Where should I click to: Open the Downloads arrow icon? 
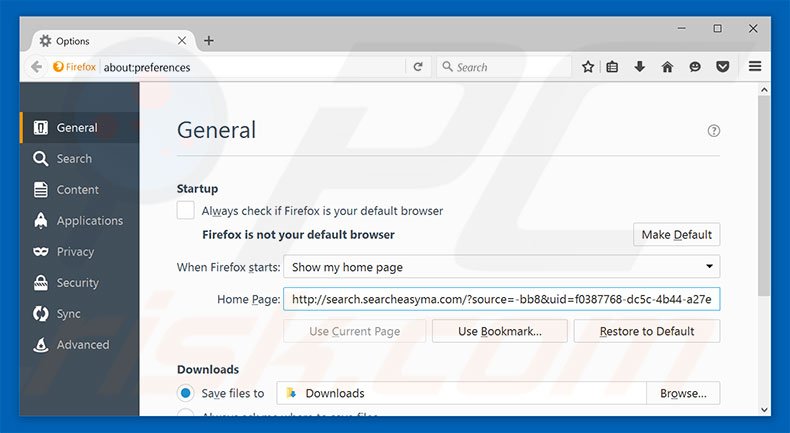(639, 67)
